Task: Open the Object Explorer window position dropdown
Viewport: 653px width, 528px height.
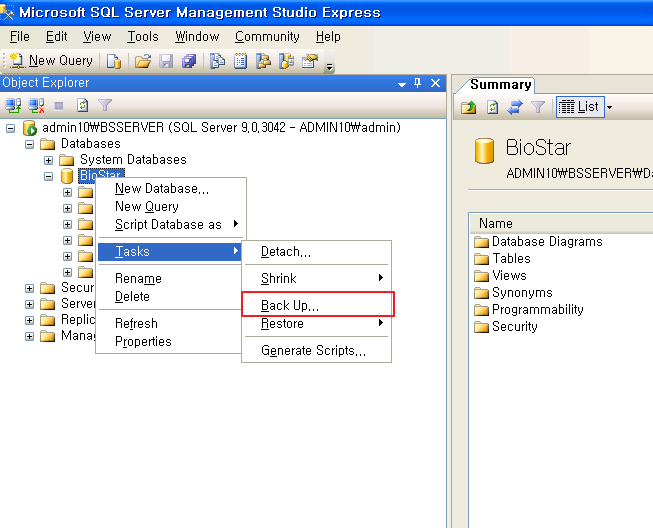Action: pyautogui.click(x=402, y=84)
